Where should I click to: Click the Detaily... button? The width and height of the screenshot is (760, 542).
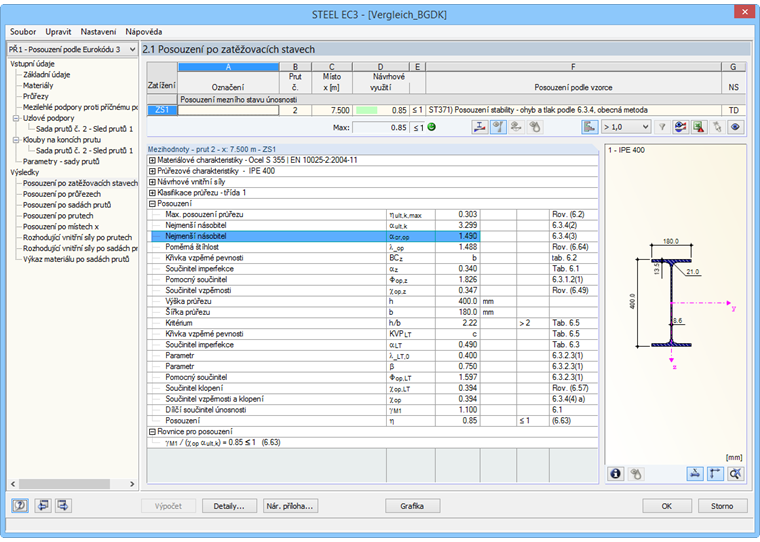tap(229, 506)
